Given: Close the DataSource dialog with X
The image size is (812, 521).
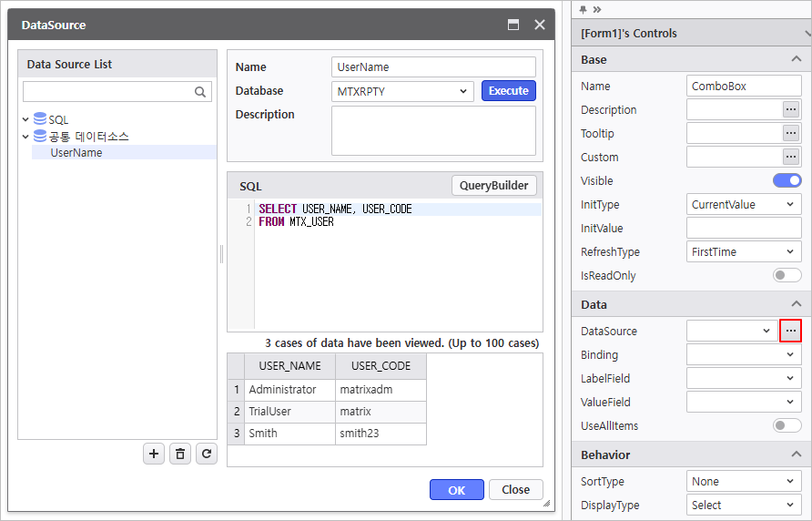Looking at the screenshot, I should pyautogui.click(x=540, y=25).
